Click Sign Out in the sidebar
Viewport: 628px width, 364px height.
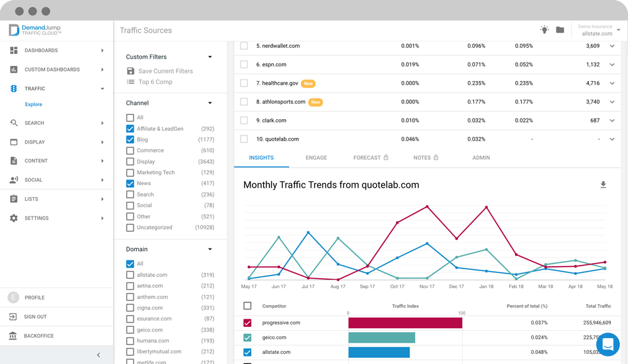(x=35, y=317)
